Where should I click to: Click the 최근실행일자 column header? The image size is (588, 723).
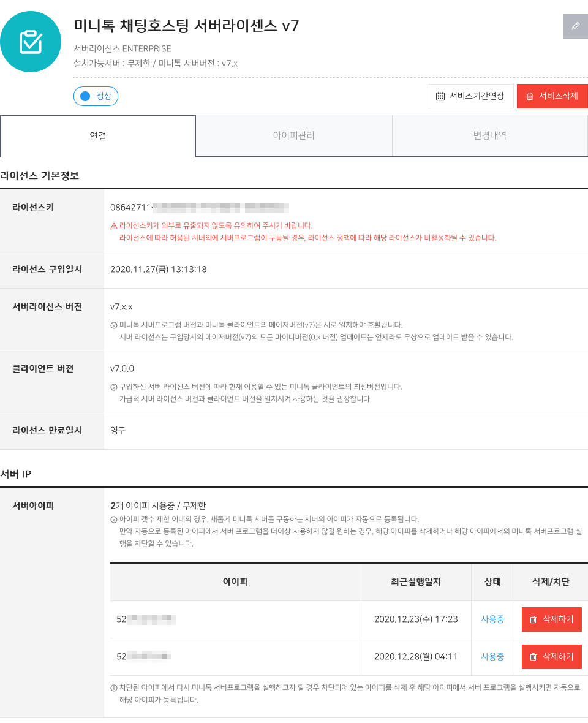(x=416, y=582)
